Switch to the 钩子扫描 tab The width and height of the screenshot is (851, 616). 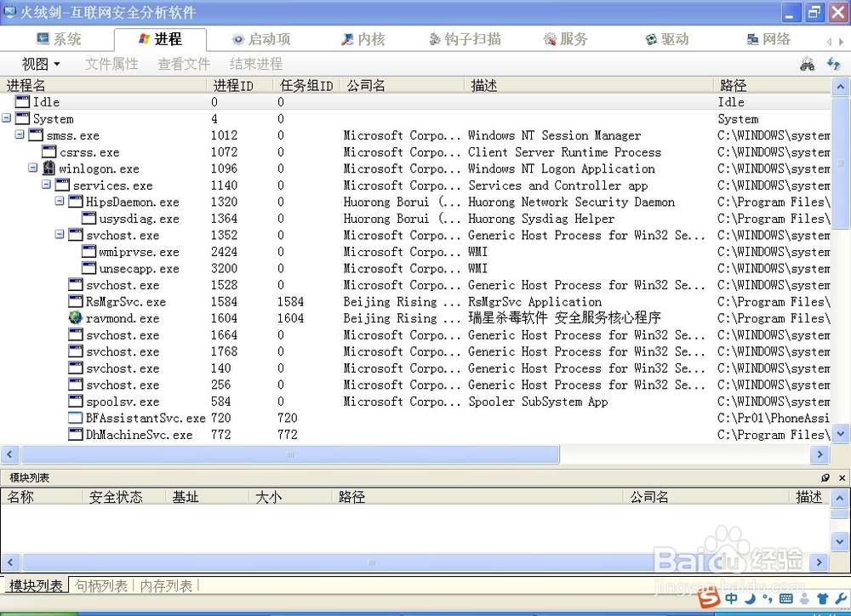(465, 39)
